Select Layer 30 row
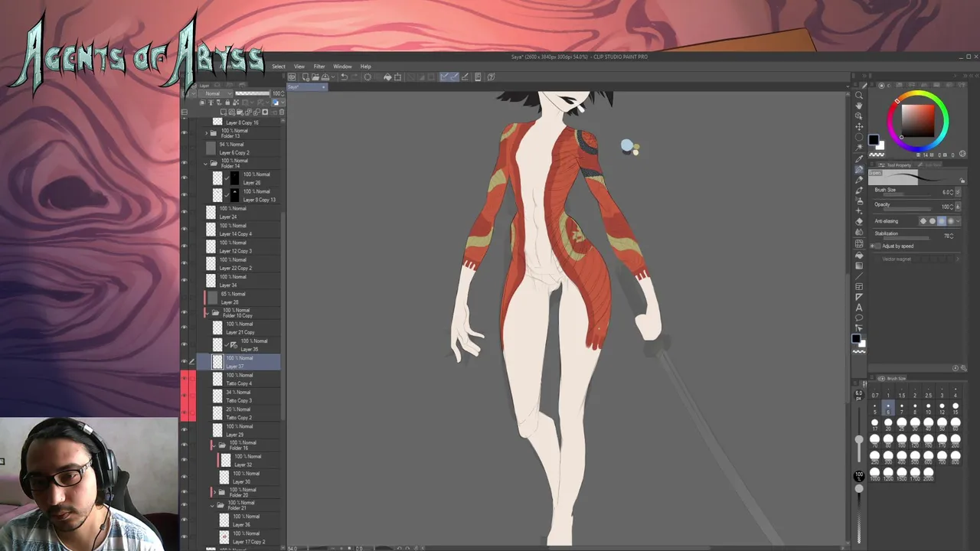 point(238,478)
